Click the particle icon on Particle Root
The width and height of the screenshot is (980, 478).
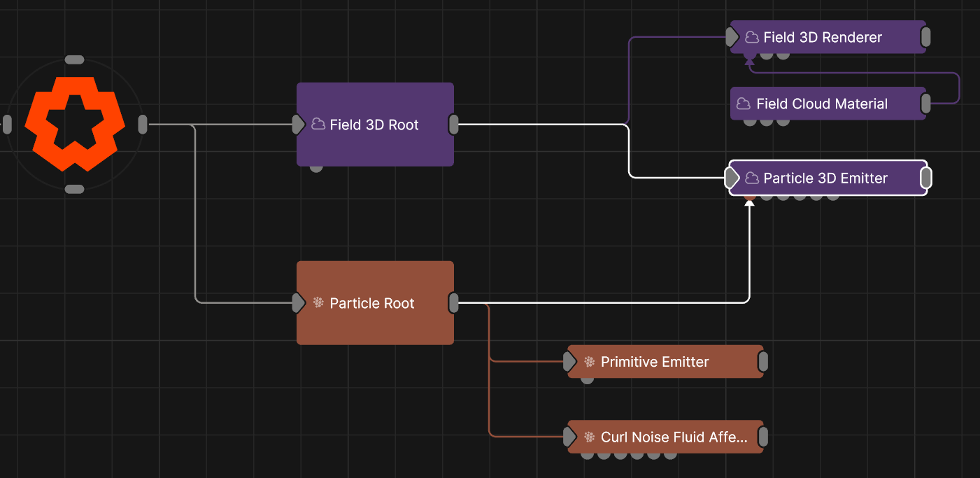[x=318, y=303]
